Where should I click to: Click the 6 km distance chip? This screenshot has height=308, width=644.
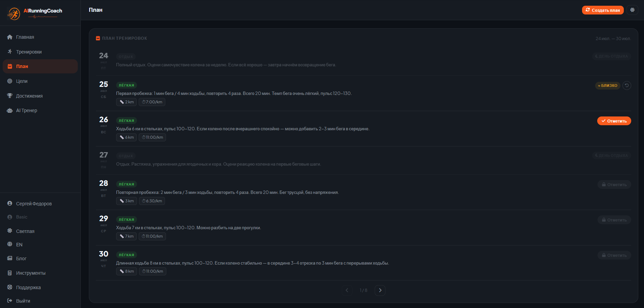(x=127, y=137)
